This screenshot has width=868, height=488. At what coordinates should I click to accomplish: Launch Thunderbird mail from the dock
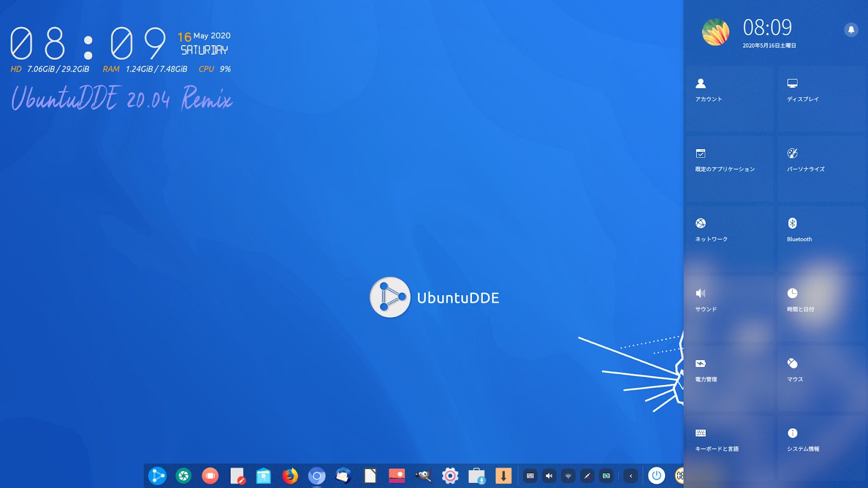coord(343,476)
